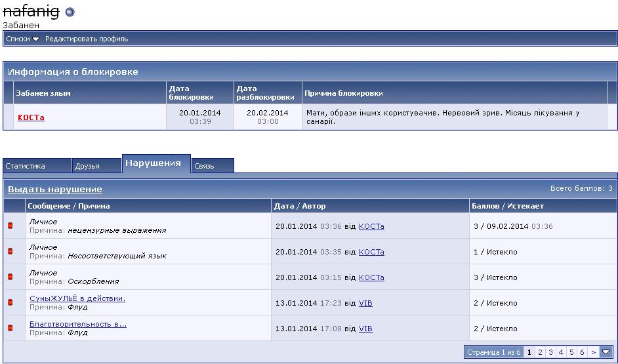Open the Списки dropdown menu

point(22,39)
